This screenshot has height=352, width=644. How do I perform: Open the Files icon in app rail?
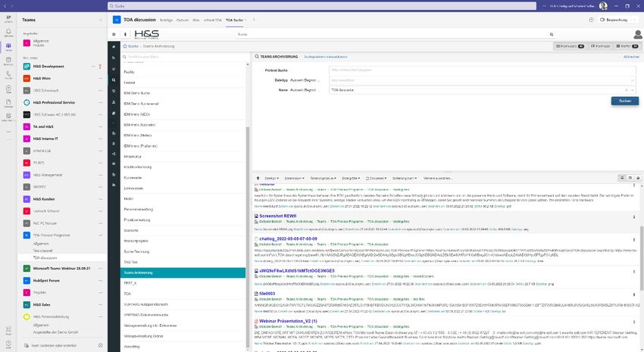click(x=8, y=102)
